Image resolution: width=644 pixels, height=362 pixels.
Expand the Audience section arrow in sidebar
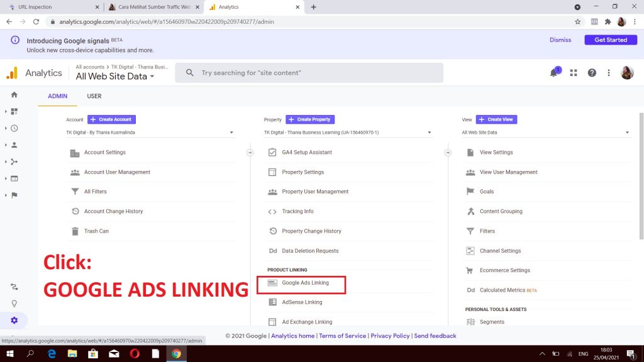[x=6, y=145]
